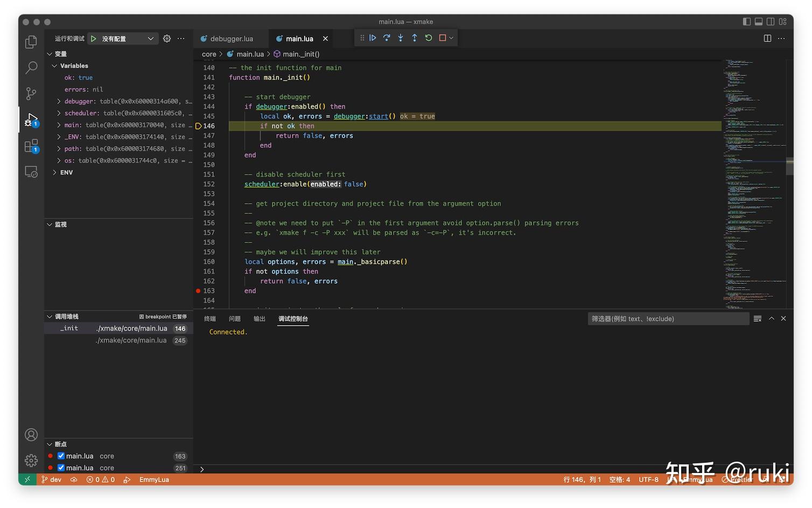Open launch.json via the gear icon
Viewport: 812px width, 508px height.
pyautogui.click(x=167, y=39)
